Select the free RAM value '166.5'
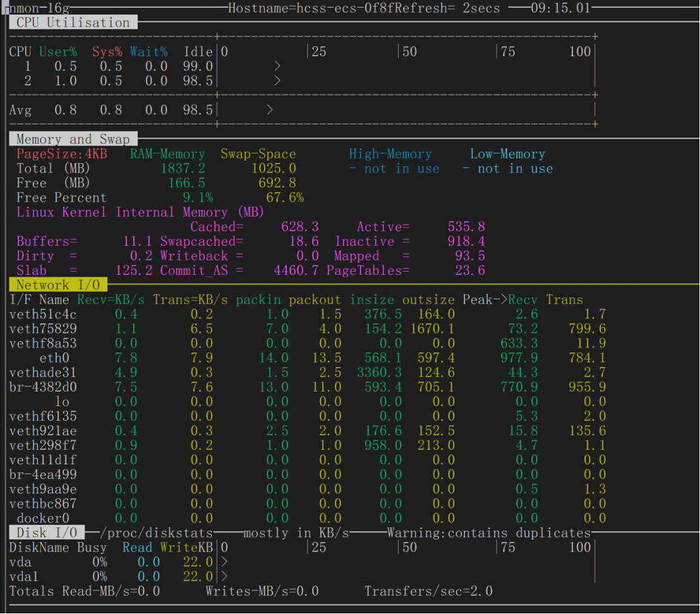Image resolution: width=700 pixels, height=614 pixels. pos(186,183)
